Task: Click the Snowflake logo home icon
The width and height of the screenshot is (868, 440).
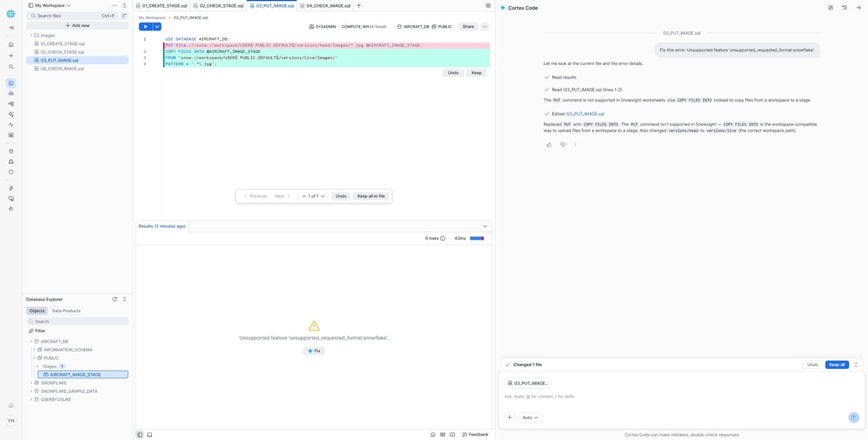Action: (x=11, y=14)
